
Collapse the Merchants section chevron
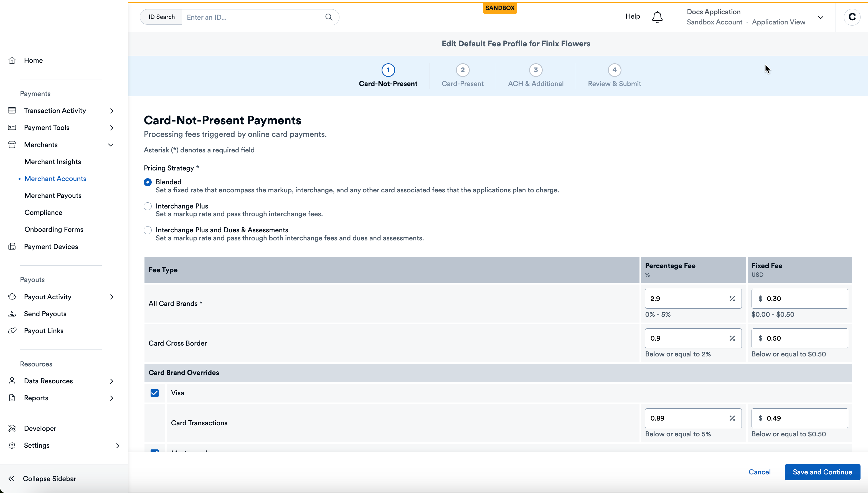111,145
